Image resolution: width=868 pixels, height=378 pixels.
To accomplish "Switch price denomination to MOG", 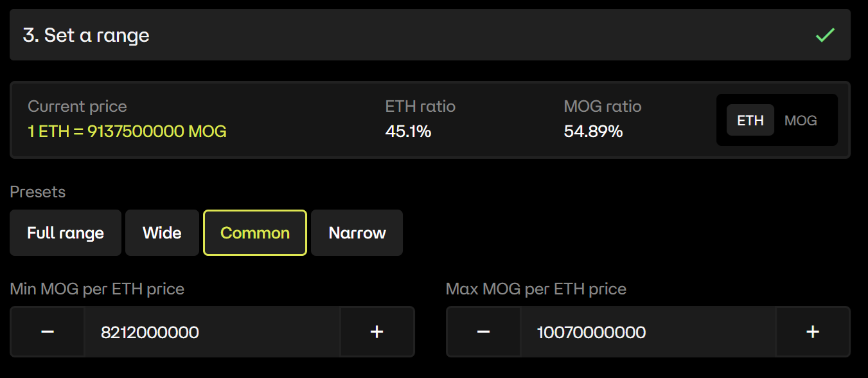I will [801, 120].
